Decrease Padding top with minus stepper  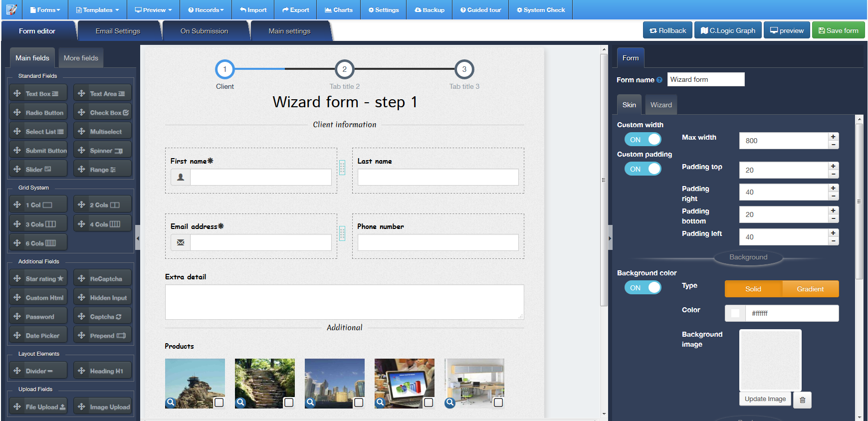point(833,174)
